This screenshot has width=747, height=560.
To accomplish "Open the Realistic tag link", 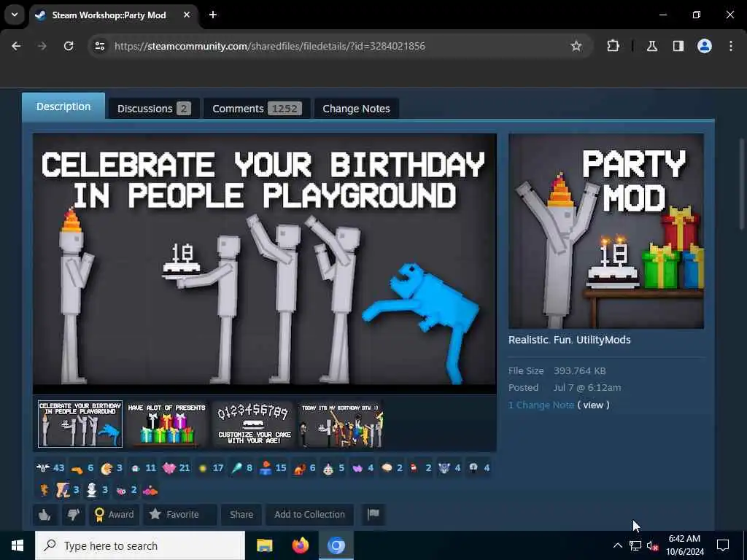I will tap(528, 340).
